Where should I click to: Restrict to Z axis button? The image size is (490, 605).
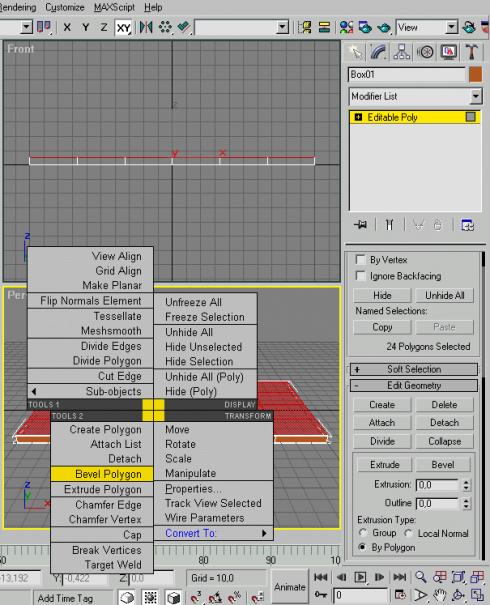(x=104, y=27)
